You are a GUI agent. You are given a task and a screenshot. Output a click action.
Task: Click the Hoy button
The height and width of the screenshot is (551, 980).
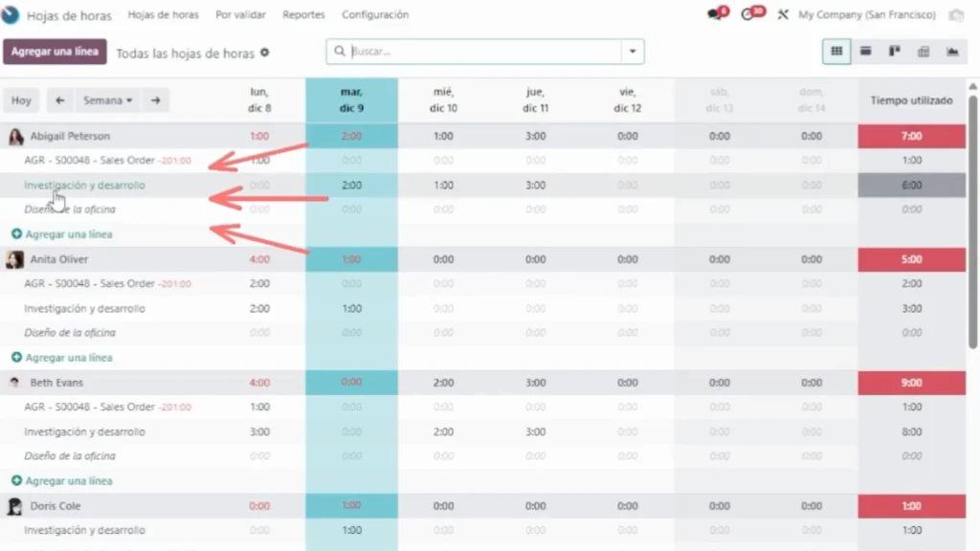click(21, 100)
